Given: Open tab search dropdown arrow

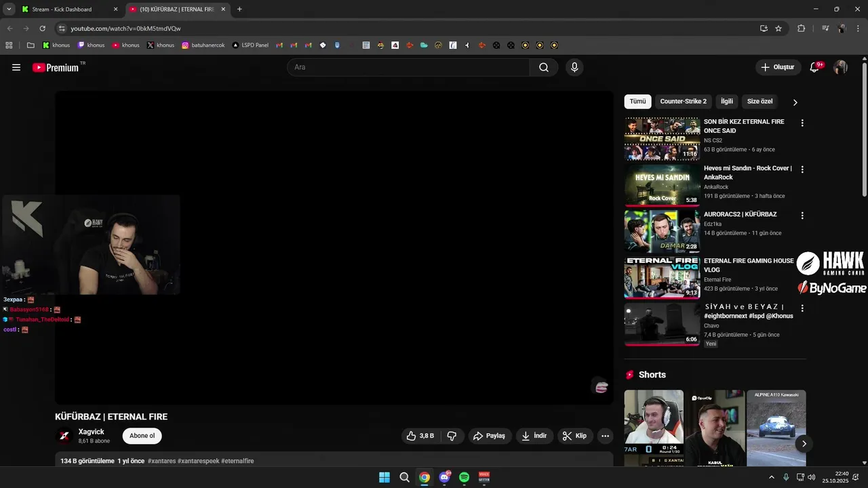Looking at the screenshot, I should (9, 9).
